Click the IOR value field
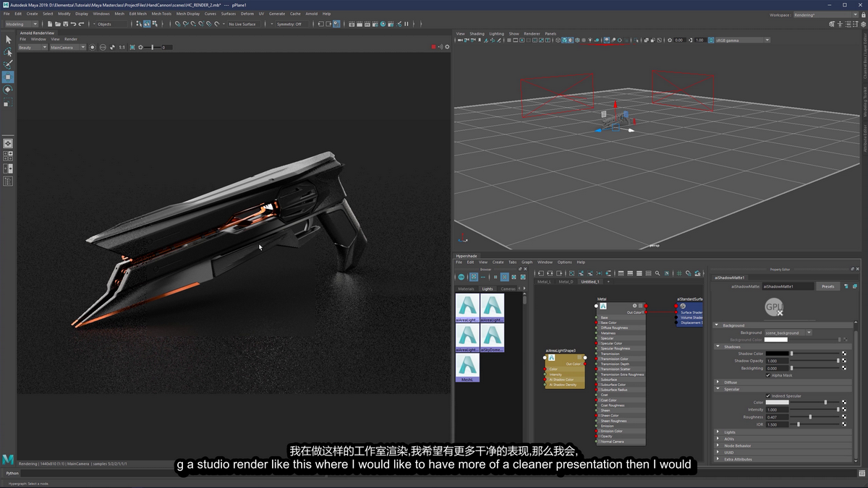868x488 pixels. (777, 424)
